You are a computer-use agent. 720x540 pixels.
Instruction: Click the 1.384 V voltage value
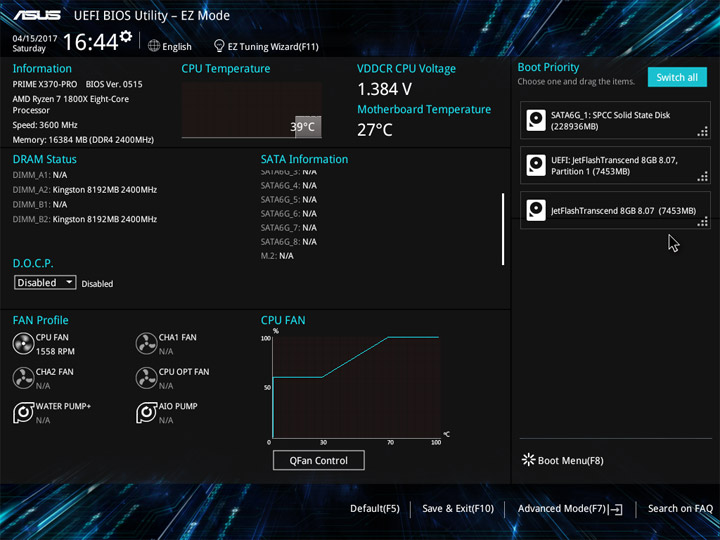[x=384, y=89]
